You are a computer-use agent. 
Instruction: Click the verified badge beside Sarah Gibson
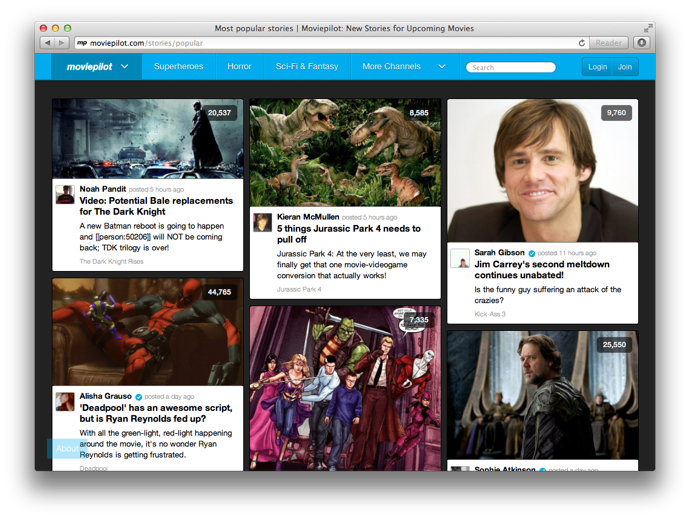[x=532, y=253]
